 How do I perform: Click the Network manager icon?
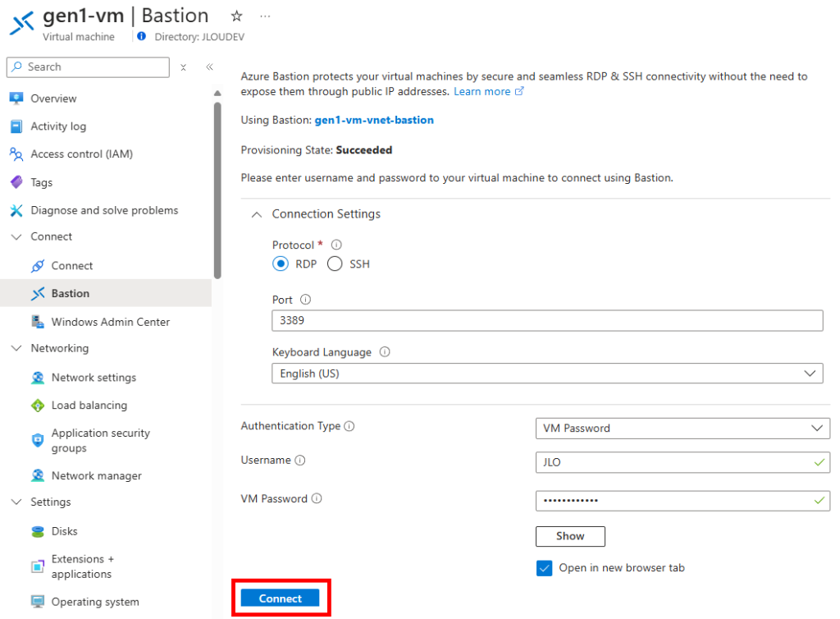click(38, 476)
